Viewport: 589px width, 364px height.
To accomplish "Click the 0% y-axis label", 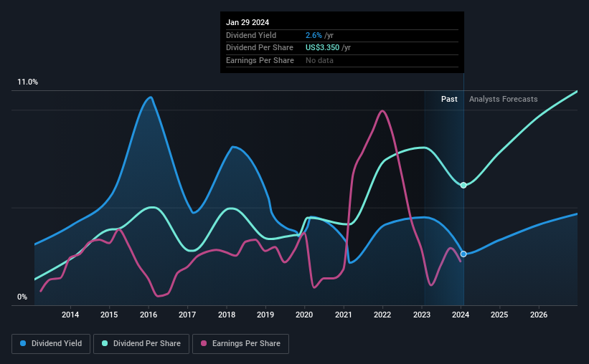I will coord(22,297).
